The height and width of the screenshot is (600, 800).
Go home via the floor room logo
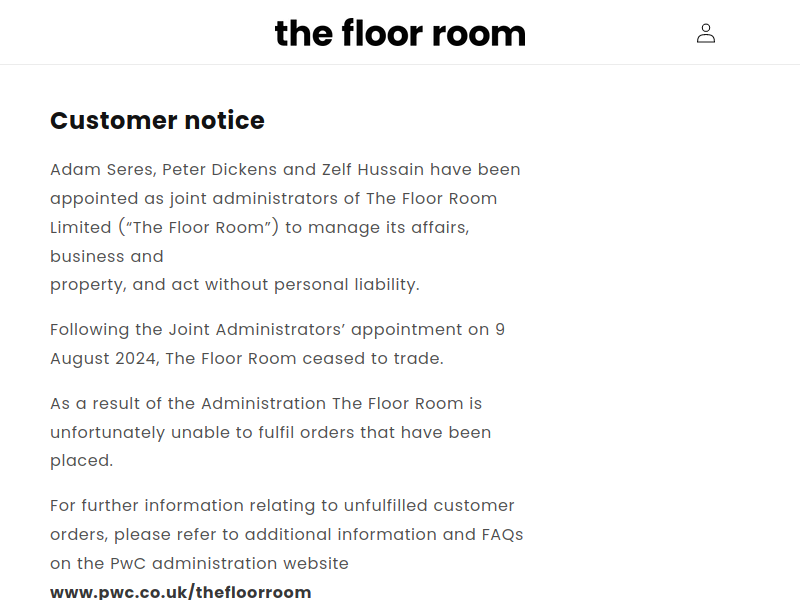click(x=400, y=33)
